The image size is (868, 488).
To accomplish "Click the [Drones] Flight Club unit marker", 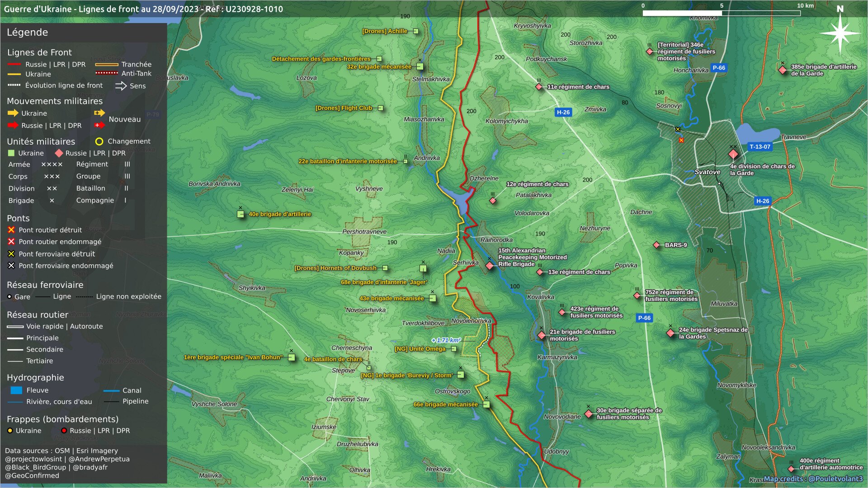I will coord(381,108).
